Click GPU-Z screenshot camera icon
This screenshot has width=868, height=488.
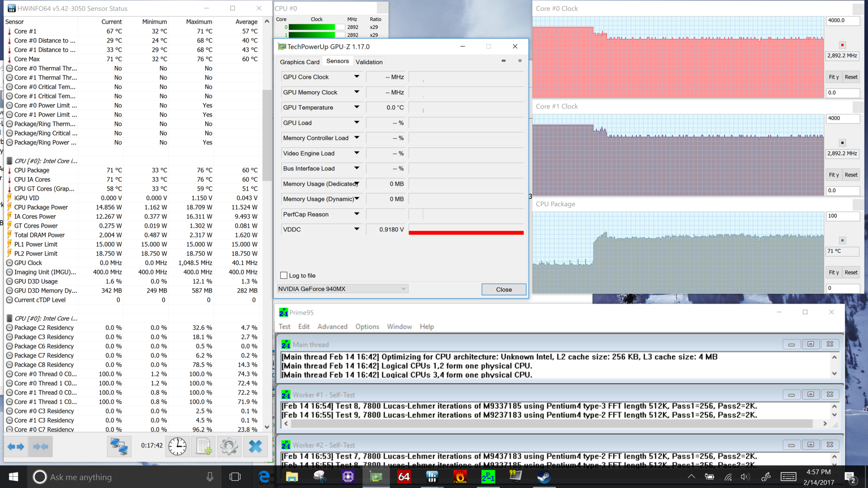click(504, 61)
